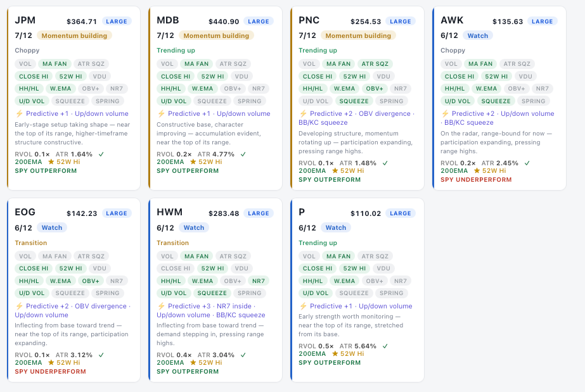Click the U/D VOL chip on JPM card

32,101
